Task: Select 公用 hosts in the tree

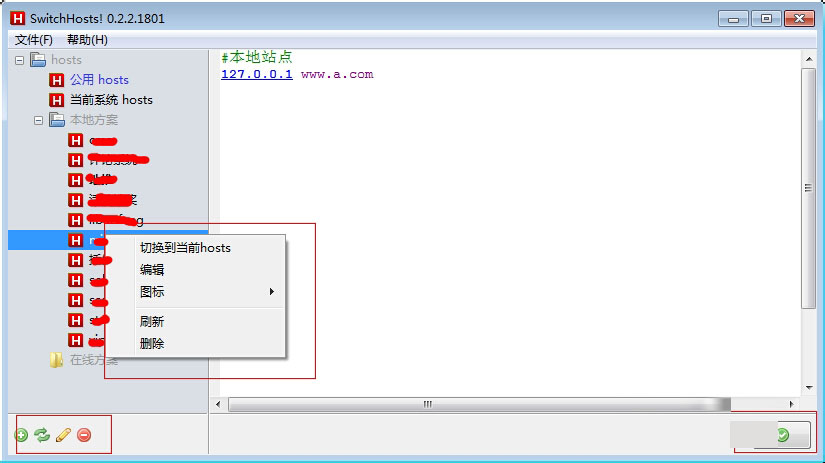Action: (99, 80)
